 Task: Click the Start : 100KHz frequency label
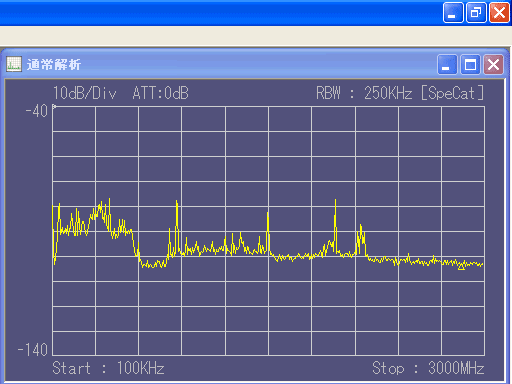[108, 368]
